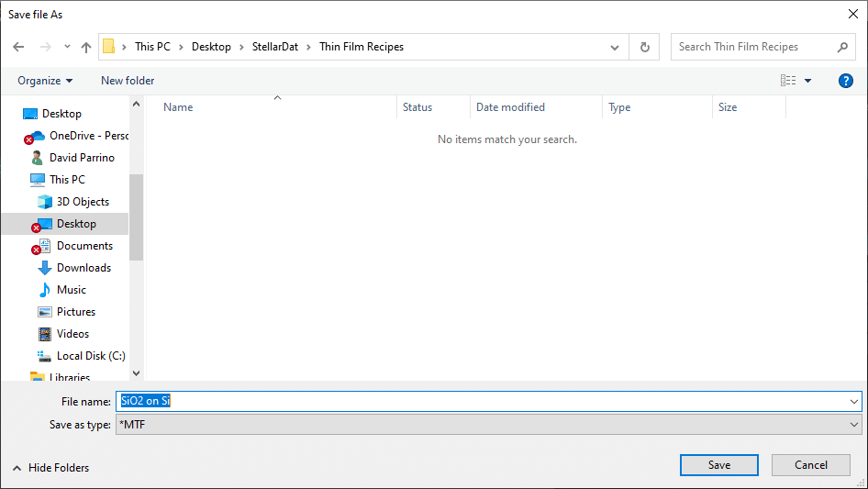Click the Cancel button

tap(811, 465)
